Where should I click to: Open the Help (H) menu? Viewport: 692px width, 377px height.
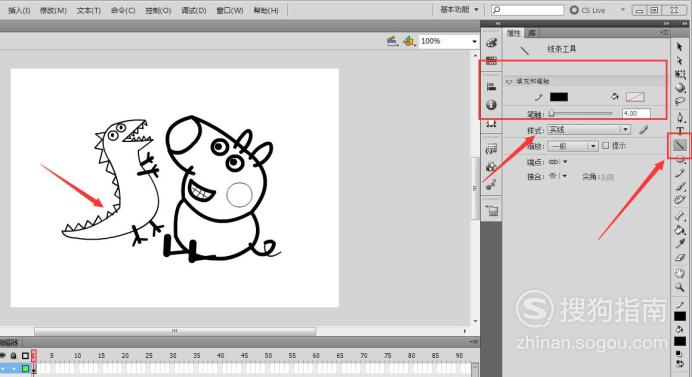(x=266, y=10)
